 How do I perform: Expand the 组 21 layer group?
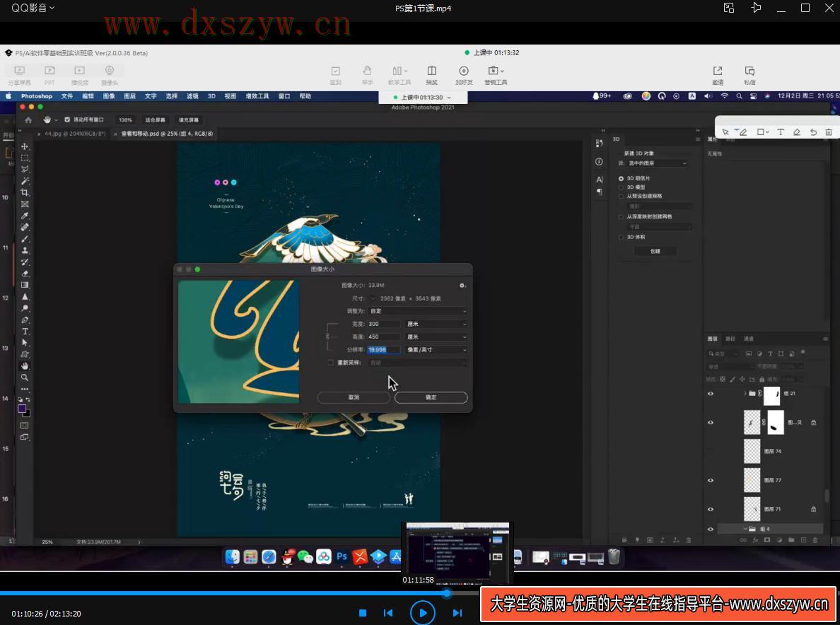745,394
